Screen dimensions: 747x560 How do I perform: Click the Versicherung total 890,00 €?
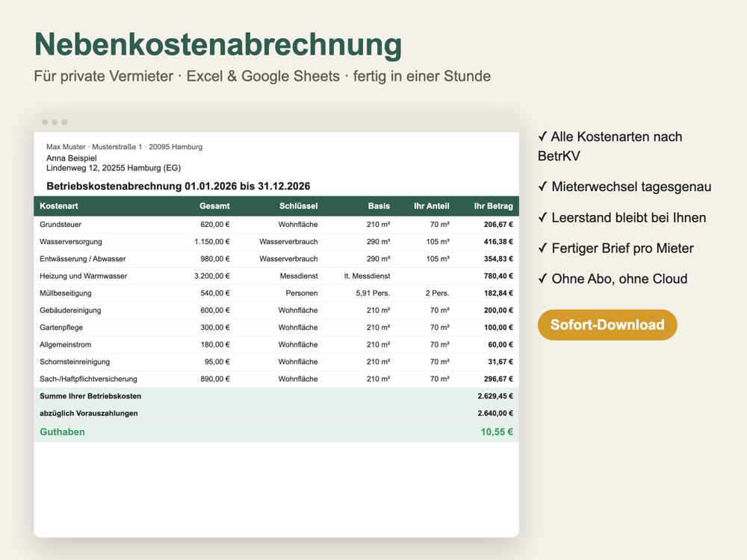215,379
